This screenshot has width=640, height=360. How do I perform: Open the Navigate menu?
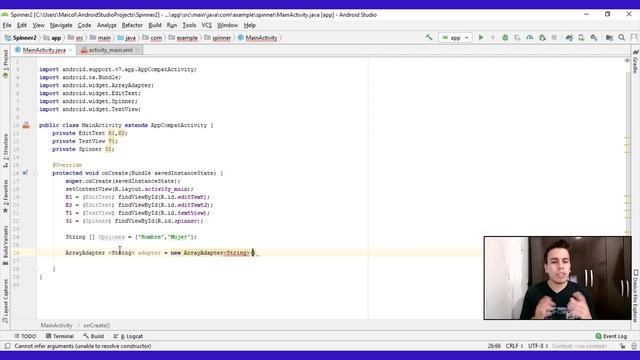pos(61,25)
